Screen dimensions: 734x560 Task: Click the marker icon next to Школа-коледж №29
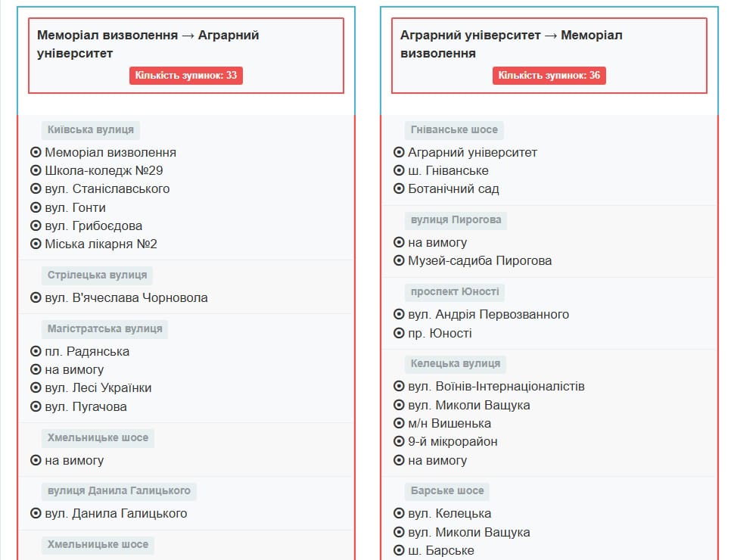(36, 170)
